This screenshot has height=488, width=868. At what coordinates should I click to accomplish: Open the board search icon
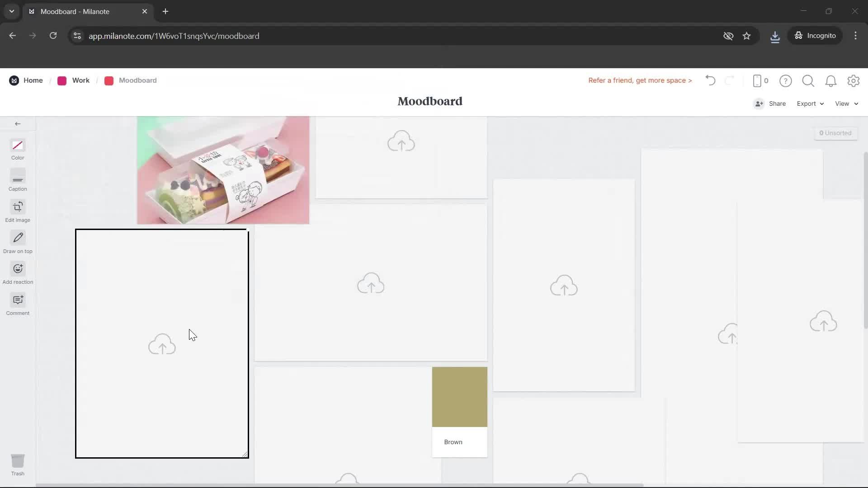point(808,81)
